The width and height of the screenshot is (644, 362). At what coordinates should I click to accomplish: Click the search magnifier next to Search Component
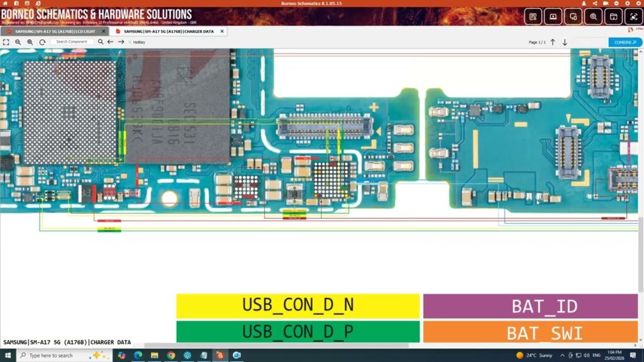[100, 42]
